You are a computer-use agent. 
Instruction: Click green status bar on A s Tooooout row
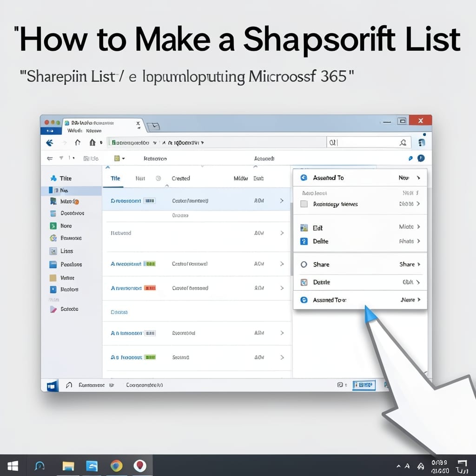[x=150, y=357]
